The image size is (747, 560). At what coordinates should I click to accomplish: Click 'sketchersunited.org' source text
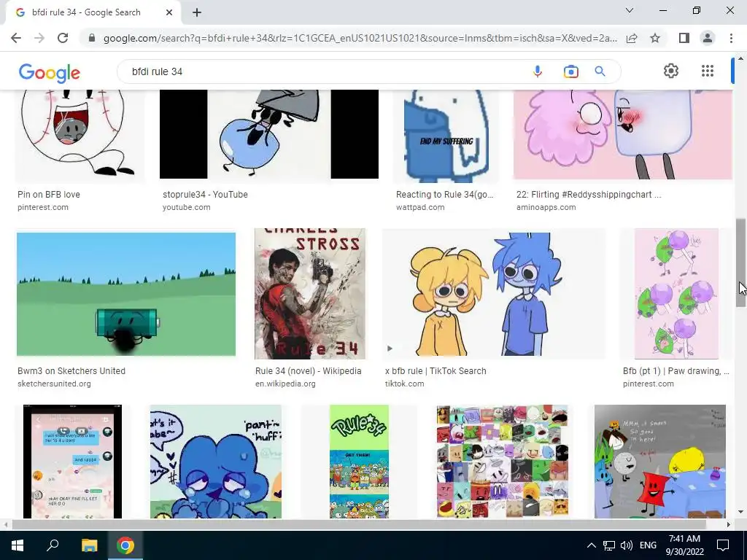pyautogui.click(x=54, y=384)
